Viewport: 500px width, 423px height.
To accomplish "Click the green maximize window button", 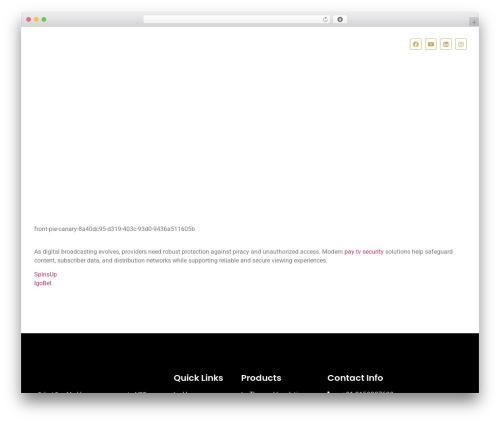I will pyautogui.click(x=44, y=19).
